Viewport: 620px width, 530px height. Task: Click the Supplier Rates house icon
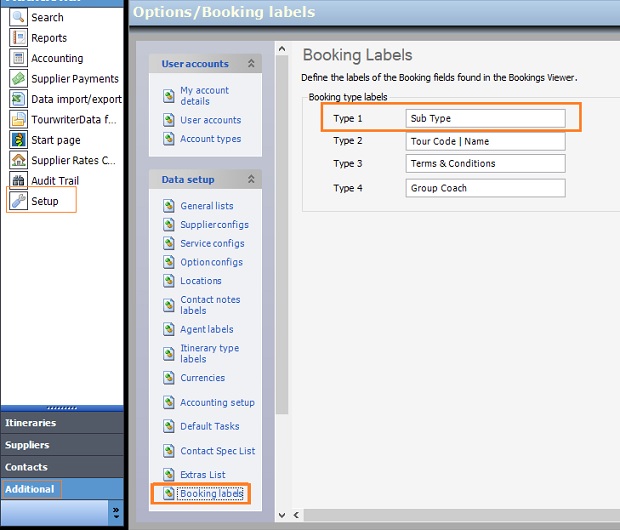tap(18, 160)
